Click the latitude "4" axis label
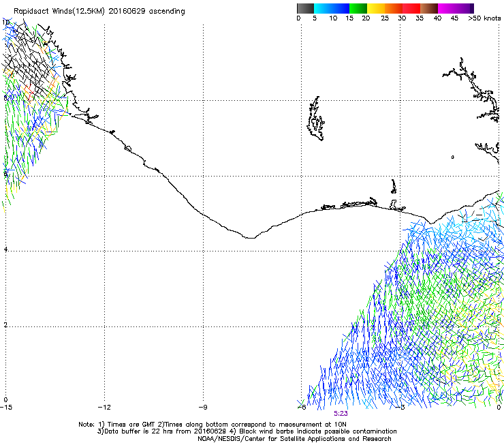Image resolution: width=504 pixels, height=443 pixels. (5, 249)
